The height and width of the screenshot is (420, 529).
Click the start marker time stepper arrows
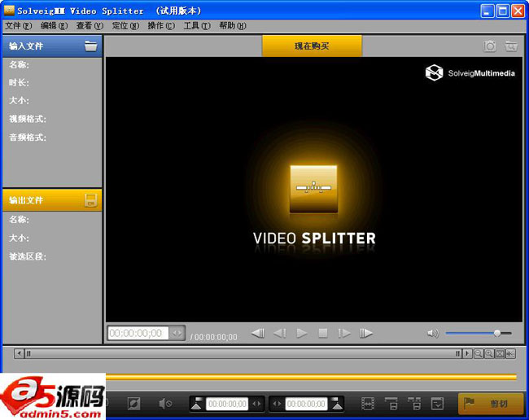pyautogui.click(x=256, y=404)
